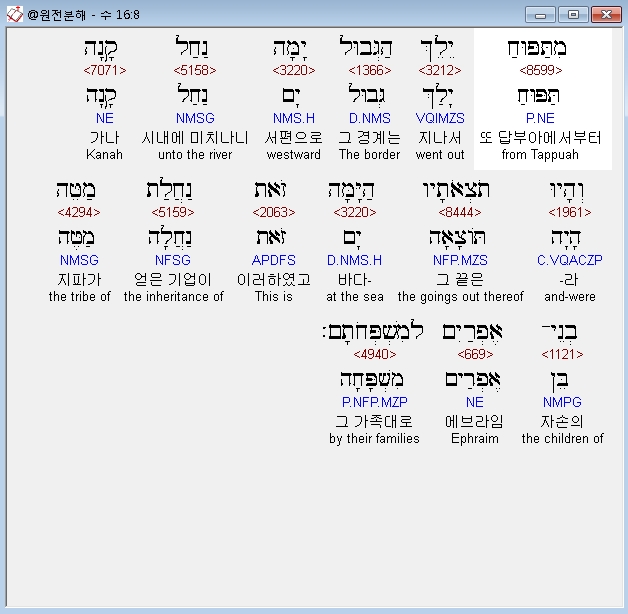Image resolution: width=628 pixels, height=614 pixels.
Task: Click Strong's number <1961>
Action: (x=570, y=212)
